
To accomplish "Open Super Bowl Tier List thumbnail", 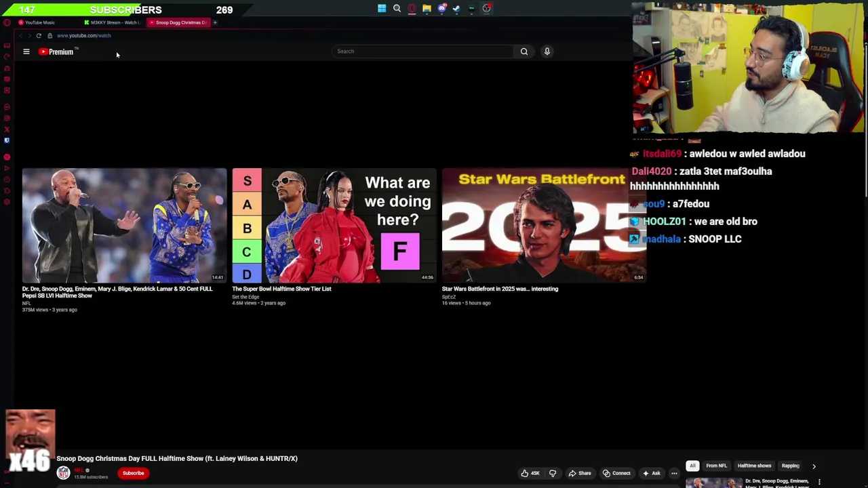I will [x=334, y=225].
